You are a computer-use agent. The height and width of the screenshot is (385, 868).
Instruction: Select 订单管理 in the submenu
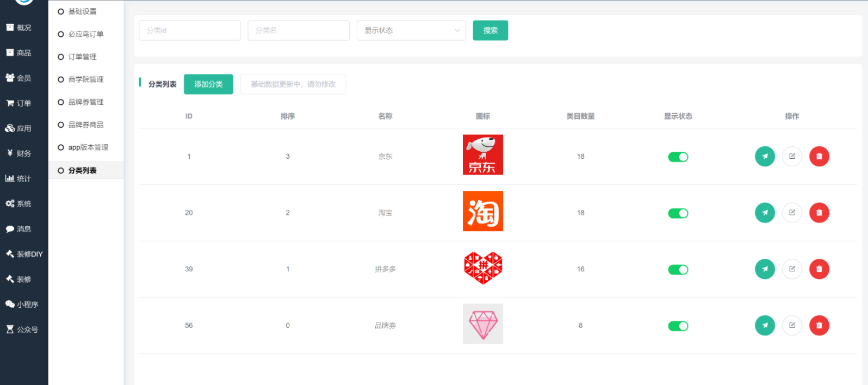82,57
